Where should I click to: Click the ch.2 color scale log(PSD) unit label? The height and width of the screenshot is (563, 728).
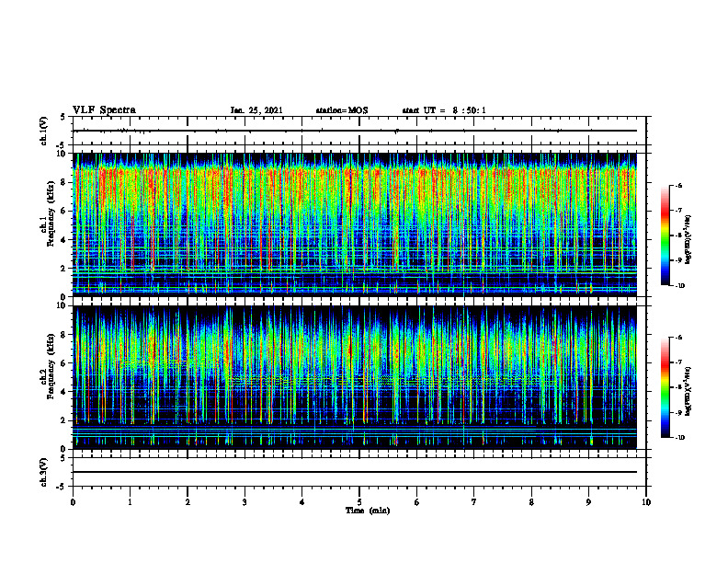(x=688, y=391)
